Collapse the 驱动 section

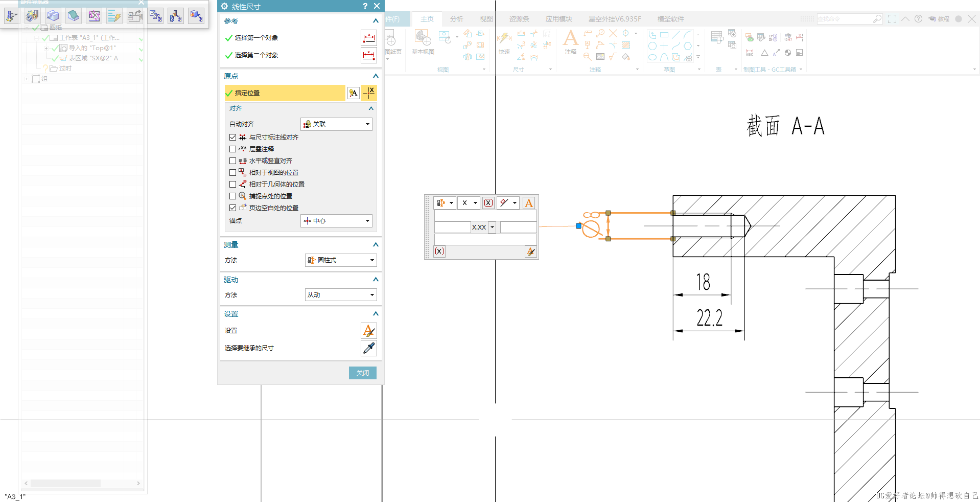376,280
